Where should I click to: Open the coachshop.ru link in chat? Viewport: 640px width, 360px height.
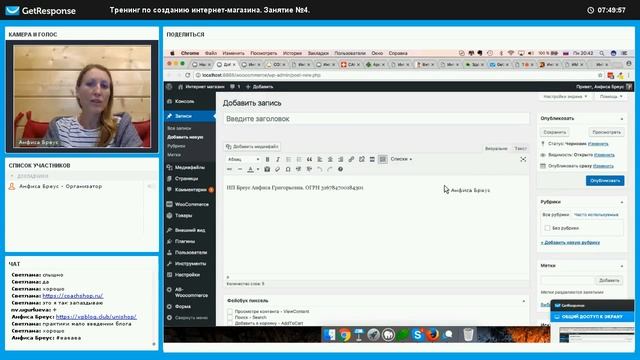73,296
